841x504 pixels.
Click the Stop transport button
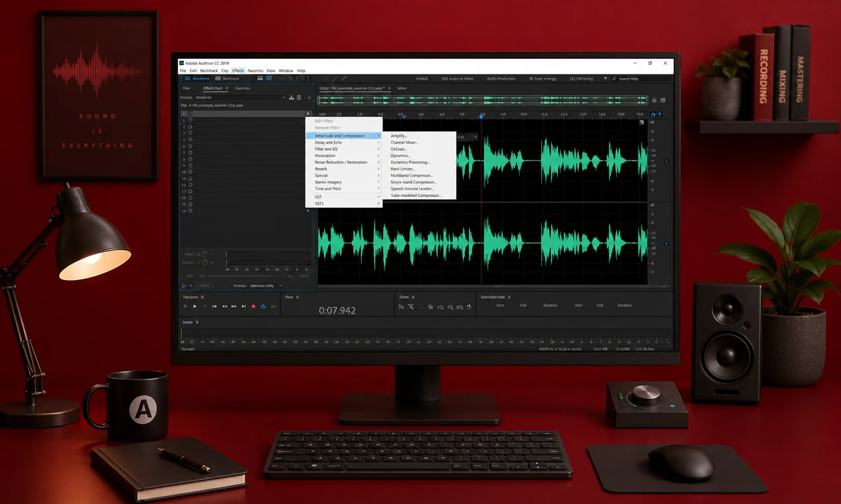click(x=185, y=306)
